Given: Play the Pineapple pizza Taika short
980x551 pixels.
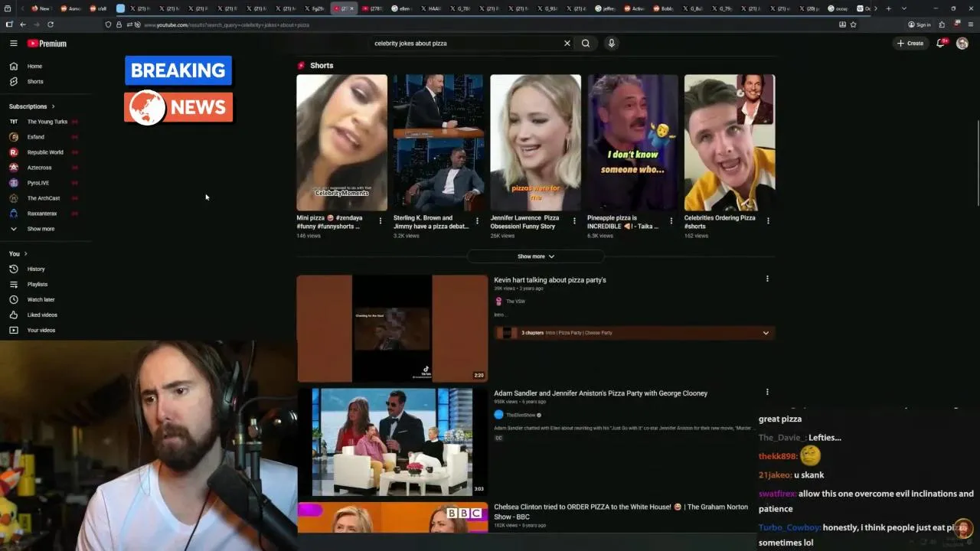Looking at the screenshot, I should (x=632, y=142).
